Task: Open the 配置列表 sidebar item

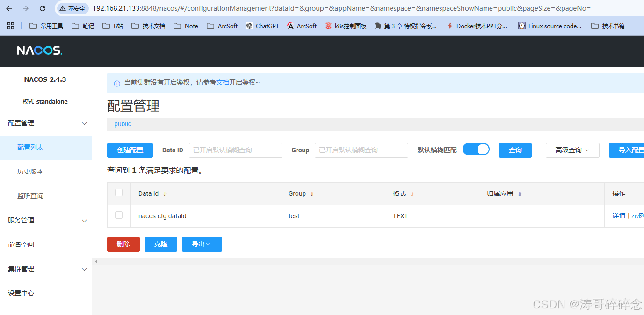Action: click(29, 147)
